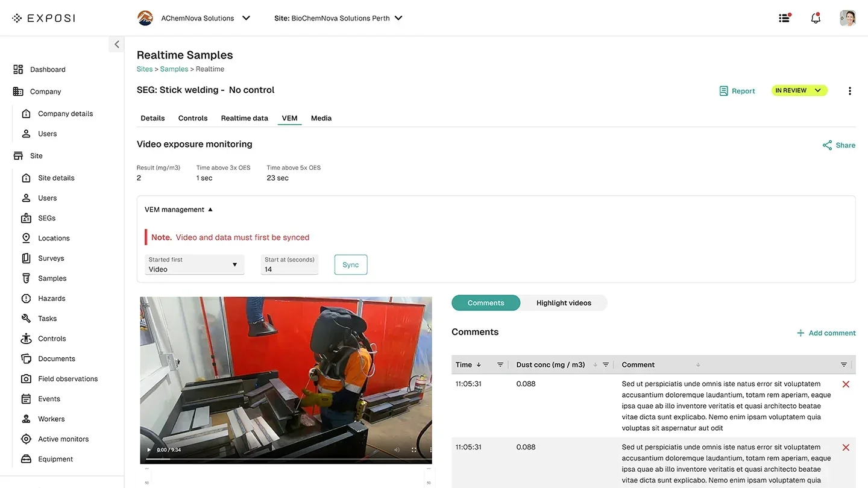This screenshot has width=868, height=488.
Task: Open the Started first dropdown
Action: point(194,266)
